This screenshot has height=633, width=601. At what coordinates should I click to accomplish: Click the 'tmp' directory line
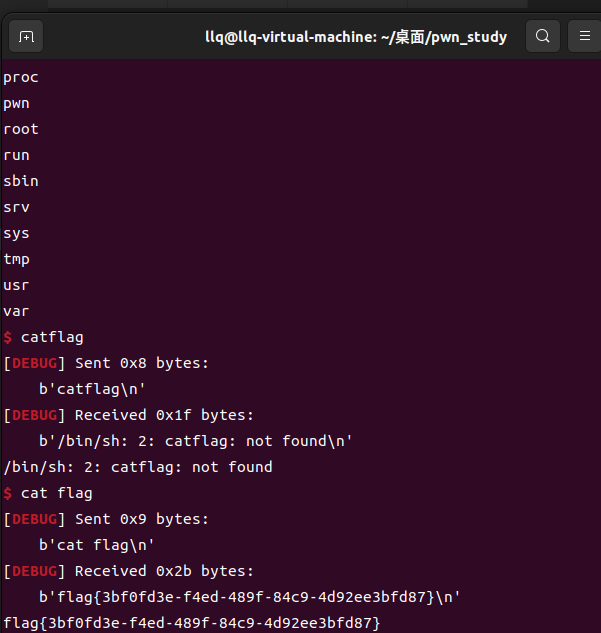point(17,259)
